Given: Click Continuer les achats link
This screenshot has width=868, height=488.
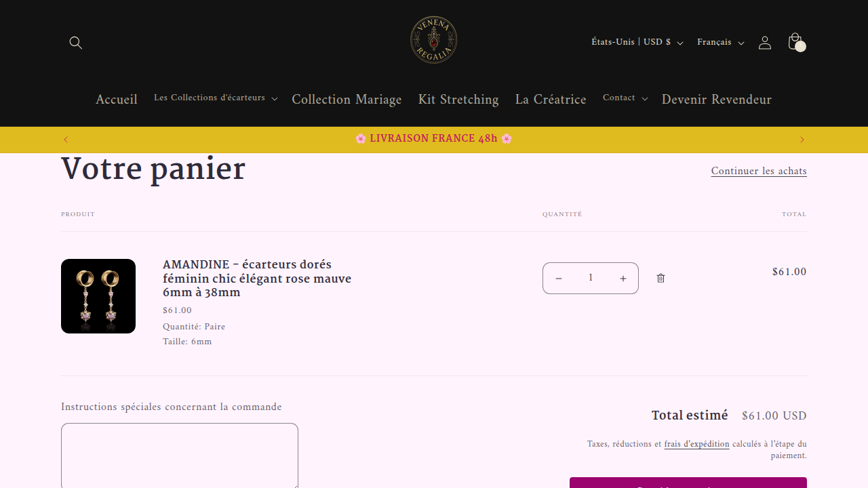Looking at the screenshot, I should [x=759, y=171].
